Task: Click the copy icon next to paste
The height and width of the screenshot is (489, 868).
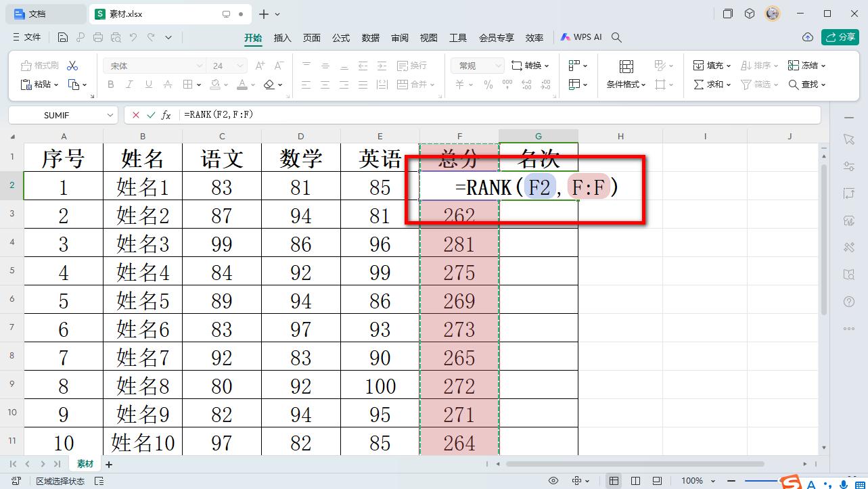Action: click(x=74, y=85)
